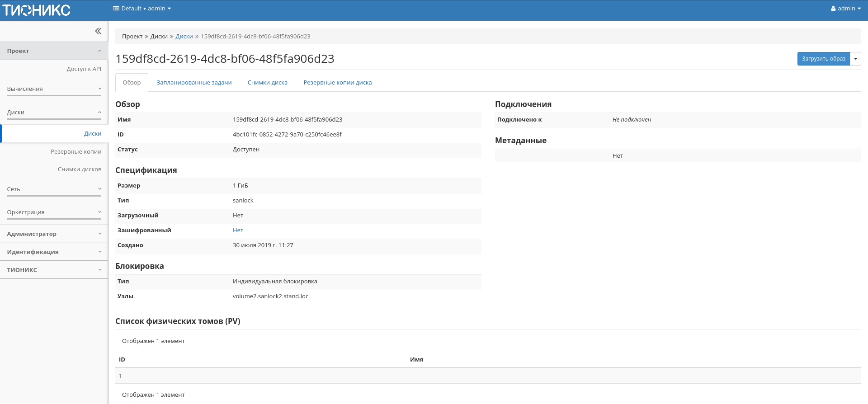Click the Диски breadcrumb link
Image resolution: width=868 pixels, height=404 pixels.
184,37
